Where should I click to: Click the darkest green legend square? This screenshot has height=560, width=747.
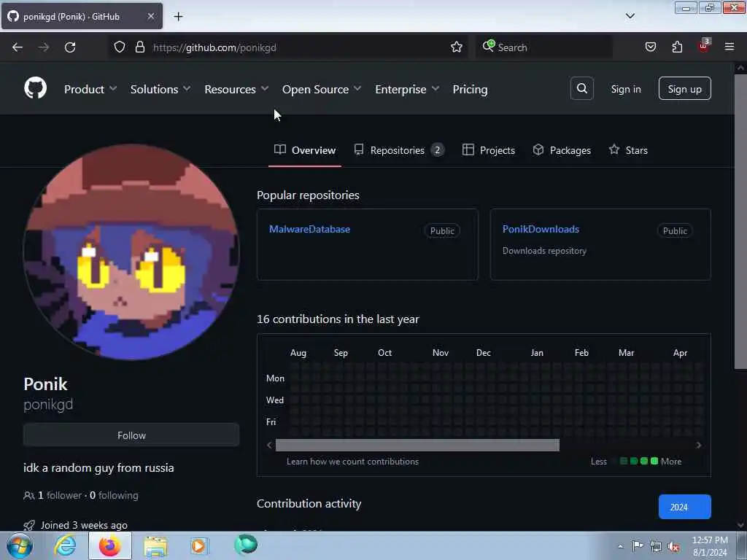coord(623,461)
